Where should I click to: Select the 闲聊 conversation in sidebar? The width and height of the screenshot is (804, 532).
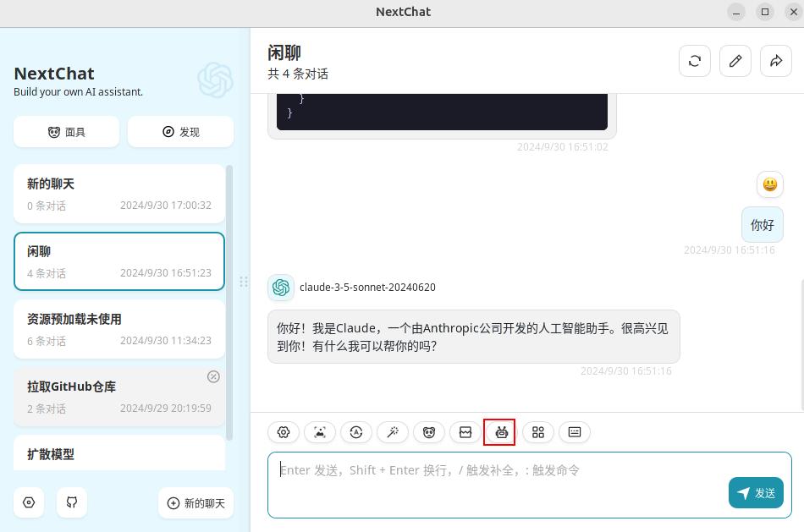119,261
